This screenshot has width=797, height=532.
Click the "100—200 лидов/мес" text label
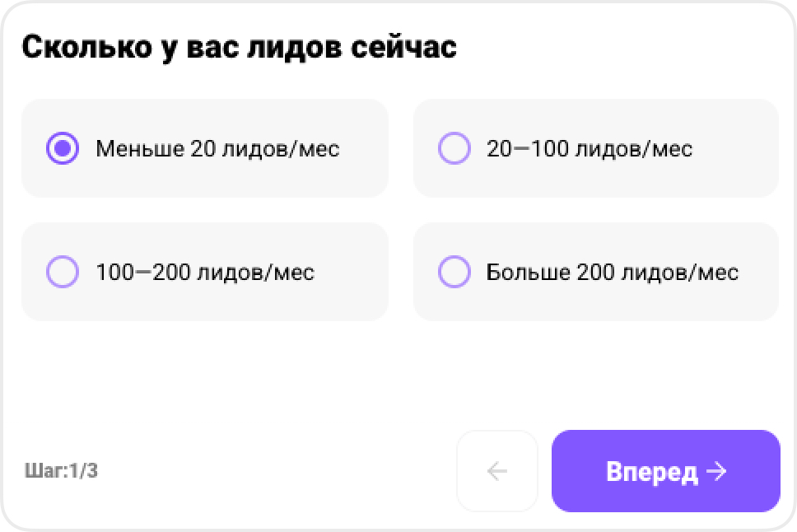pyautogui.click(x=205, y=272)
